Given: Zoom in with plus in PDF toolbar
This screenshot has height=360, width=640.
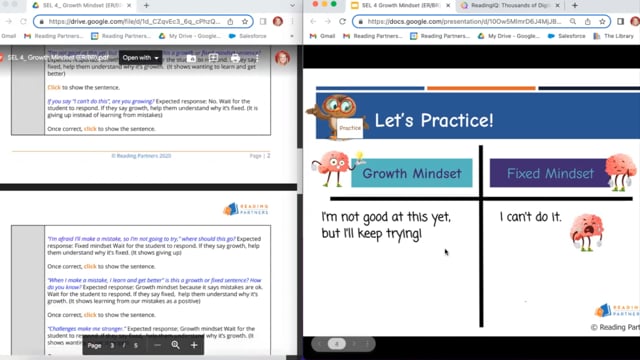Looking at the screenshot, I should click(194, 345).
